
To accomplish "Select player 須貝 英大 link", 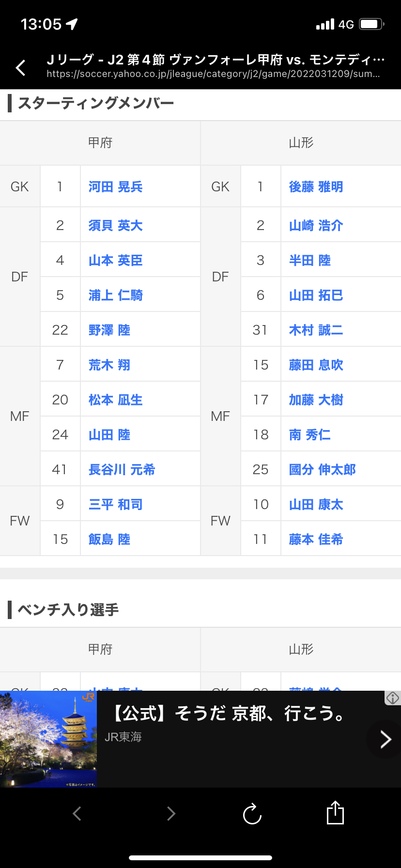I will [115, 226].
